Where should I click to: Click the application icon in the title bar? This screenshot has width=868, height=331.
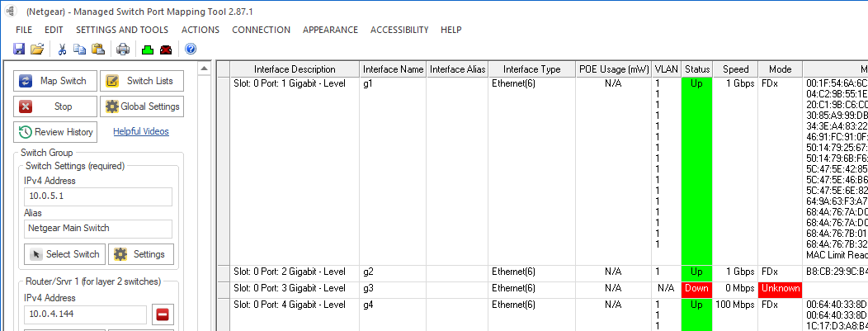coord(11,12)
